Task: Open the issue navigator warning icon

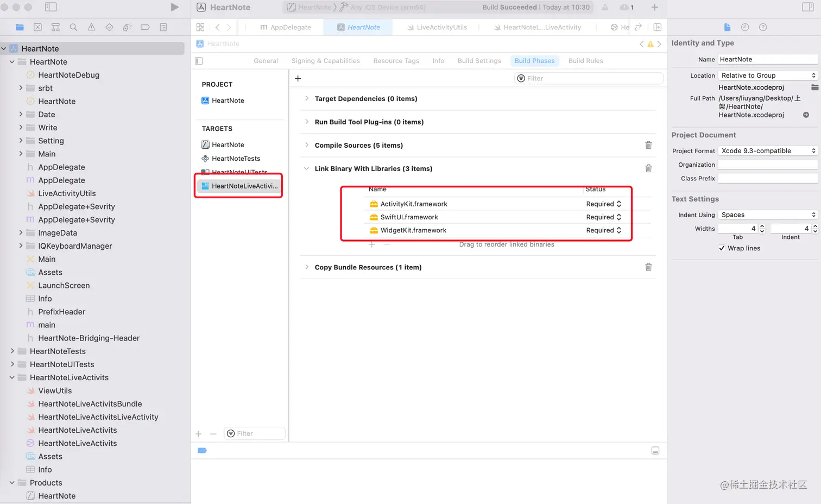Action: pyautogui.click(x=91, y=27)
